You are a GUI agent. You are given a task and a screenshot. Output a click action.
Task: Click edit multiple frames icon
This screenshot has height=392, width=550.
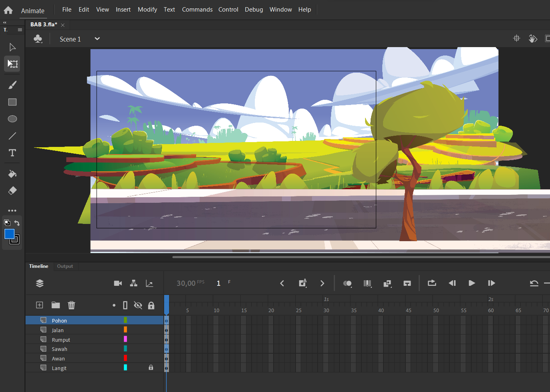(x=367, y=283)
